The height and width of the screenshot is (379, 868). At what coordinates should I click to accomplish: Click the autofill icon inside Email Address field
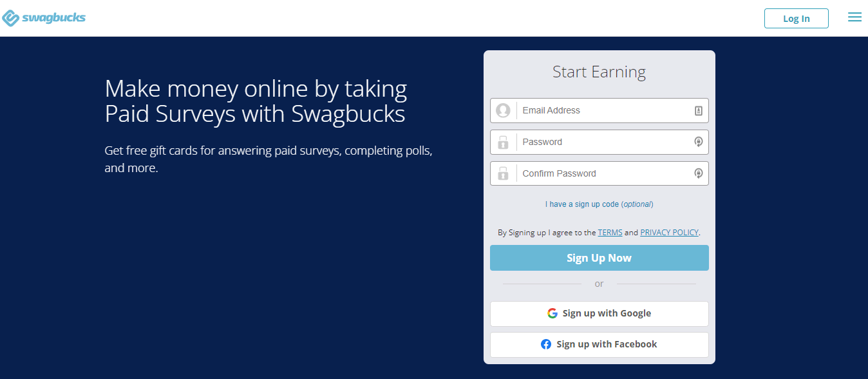point(698,111)
